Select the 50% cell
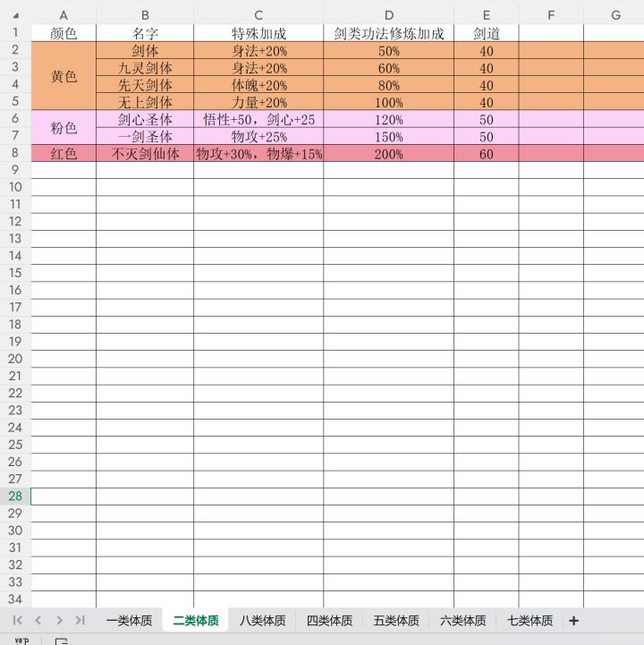The height and width of the screenshot is (645, 644). (388, 50)
